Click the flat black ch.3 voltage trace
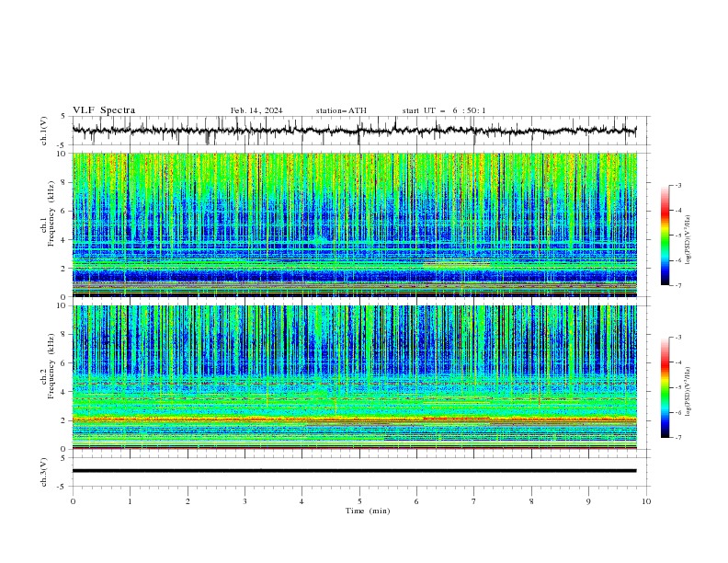728x563 pixels. 354,471
